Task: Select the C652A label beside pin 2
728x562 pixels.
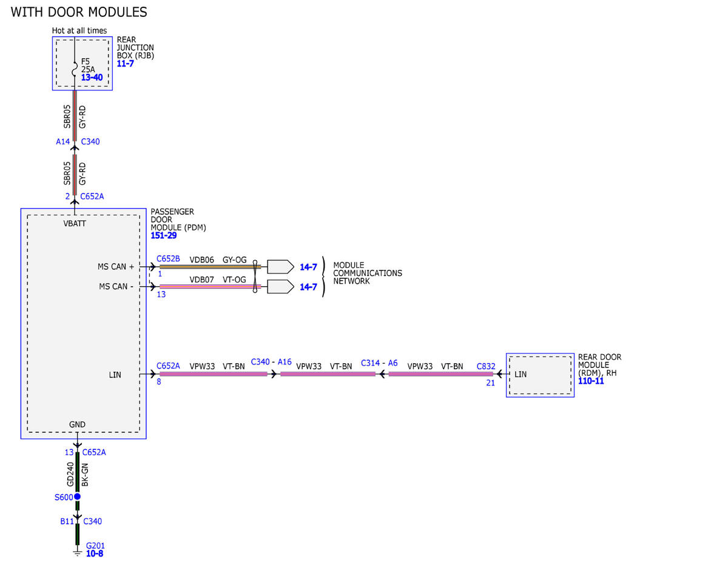Action: point(92,196)
